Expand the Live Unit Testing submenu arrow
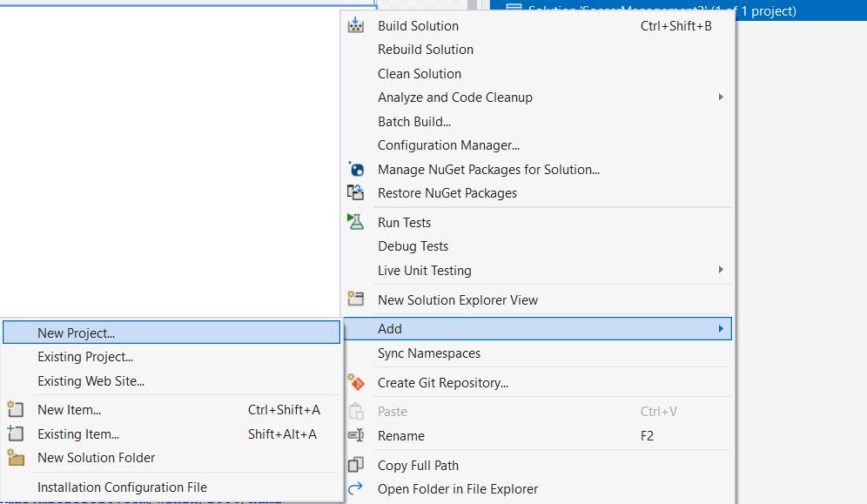This screenshot has width=867, height=504. [721, 270]
